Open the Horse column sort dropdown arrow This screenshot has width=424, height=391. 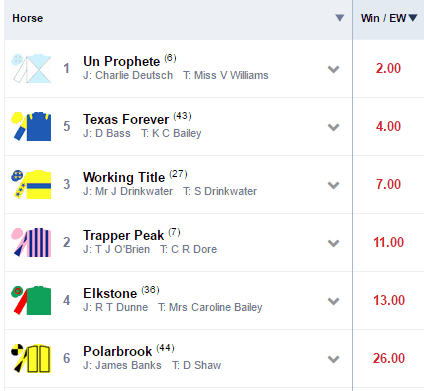[339, 18]
